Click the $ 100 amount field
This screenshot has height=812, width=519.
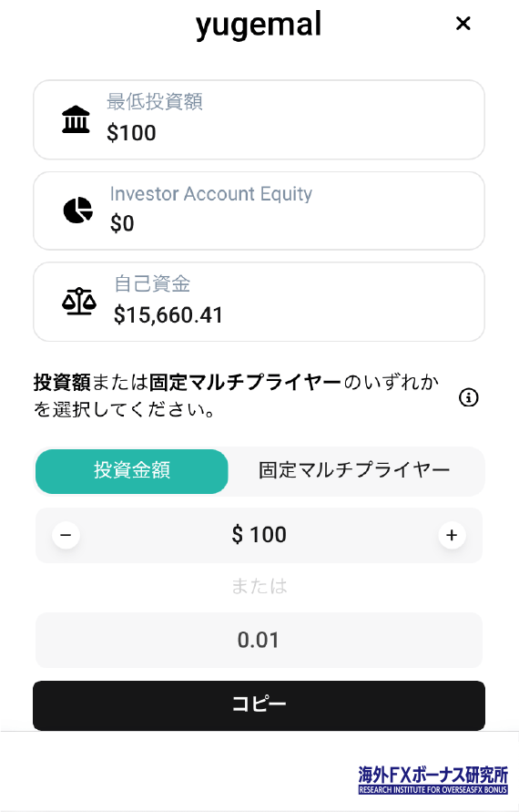(x=259, y=534)
